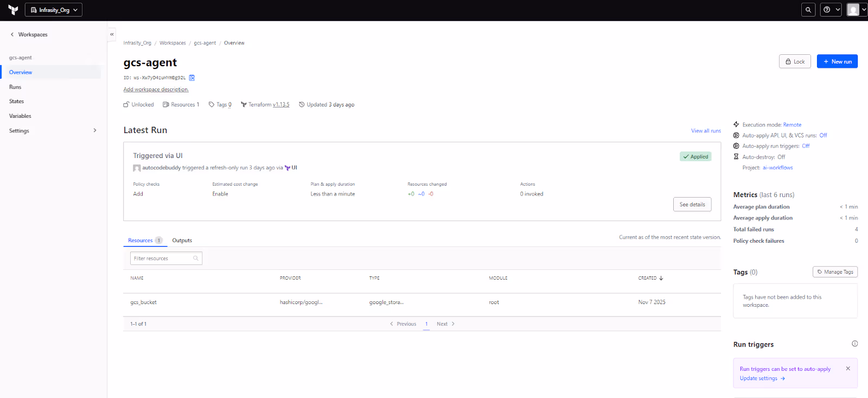Click See details button
Image resolution: width=868 pixels, height=398 pixels.
coord(692,205)
